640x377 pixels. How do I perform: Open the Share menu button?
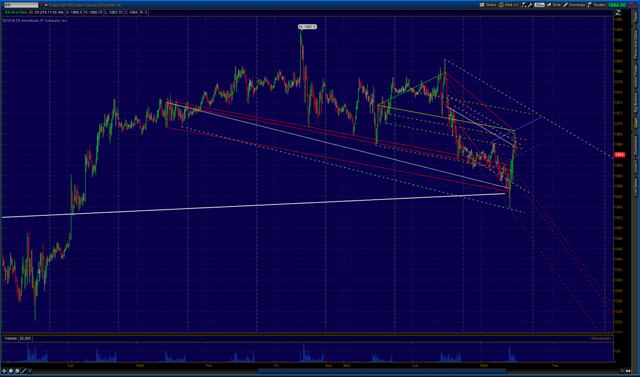(488, 5)
